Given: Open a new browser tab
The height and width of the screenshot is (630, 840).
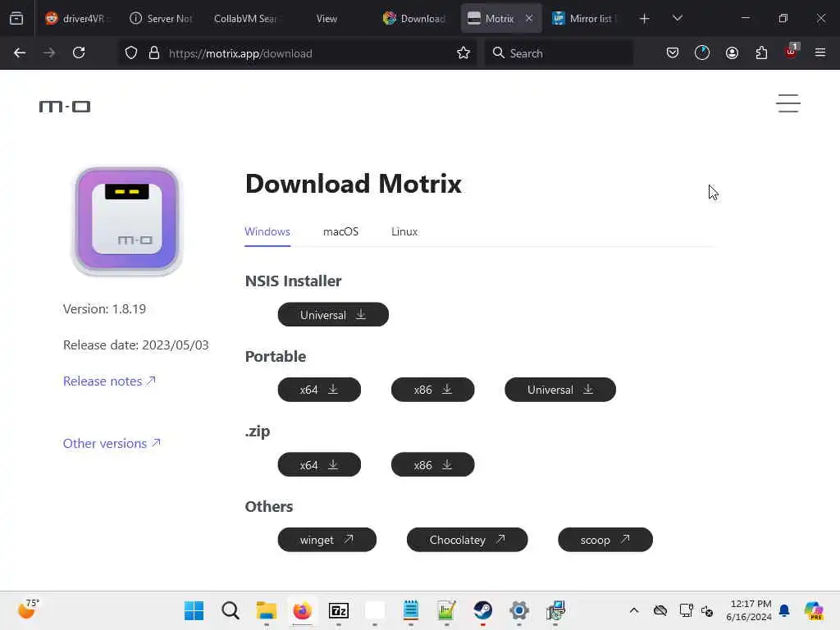Looking at the screenshot, I should pyautogui.click(x=645, y=19).
